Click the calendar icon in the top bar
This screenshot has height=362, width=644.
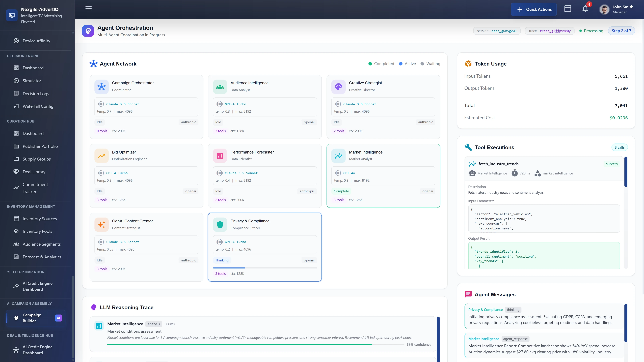pyautogui.click(x=568, y=9)
